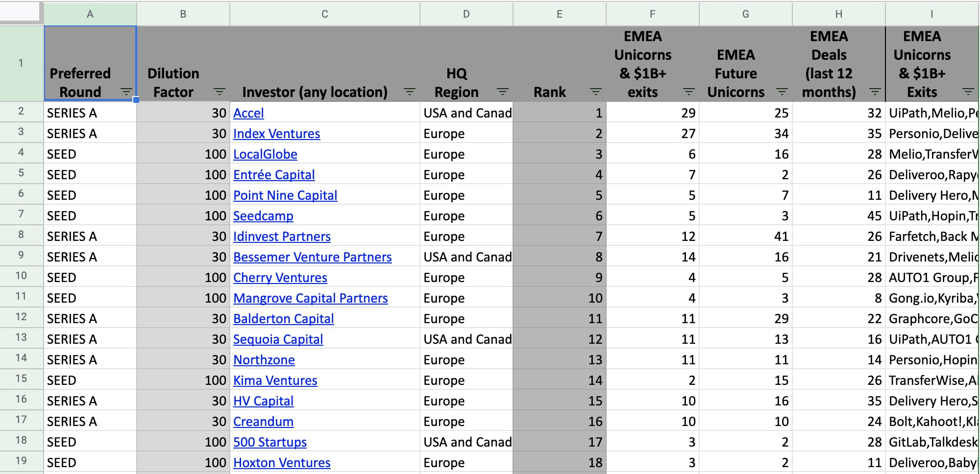Open the 500 Startups link

coord(270,442)
